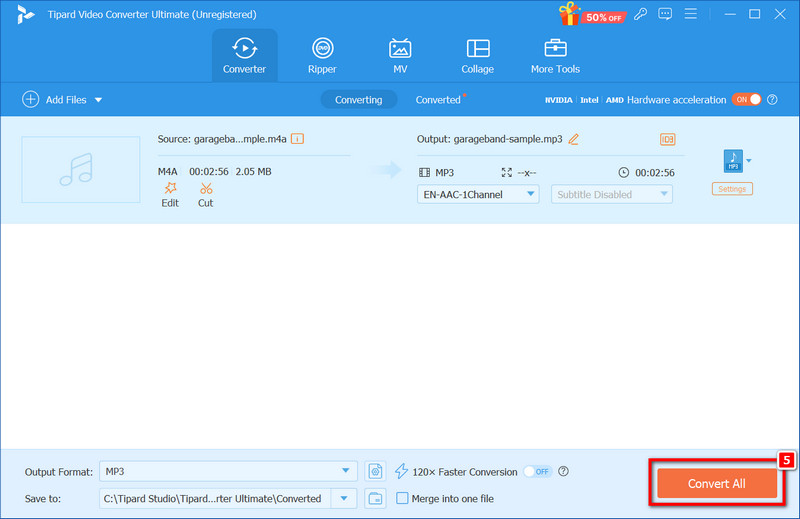This screenshot has width=800, height=519.
Task: Open the Output Format MP3 dropdown
Action: pyautogui.click(x=228, y=471)
